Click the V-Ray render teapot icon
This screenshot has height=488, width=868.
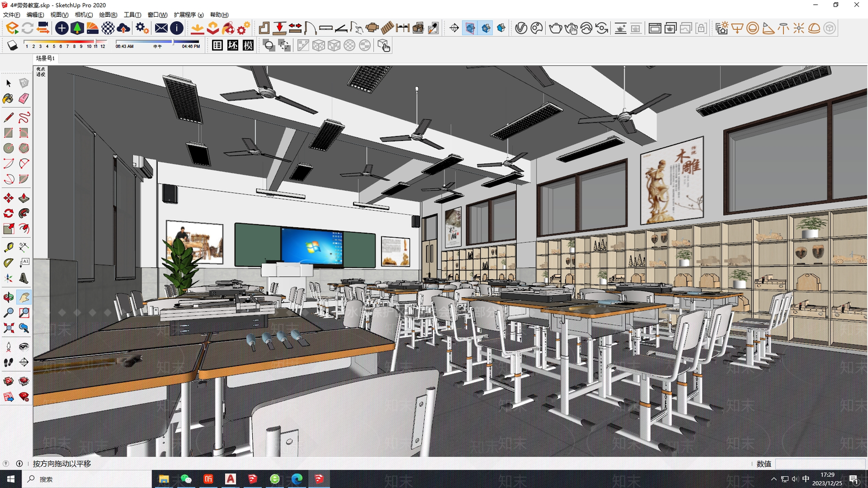point(555,28)
